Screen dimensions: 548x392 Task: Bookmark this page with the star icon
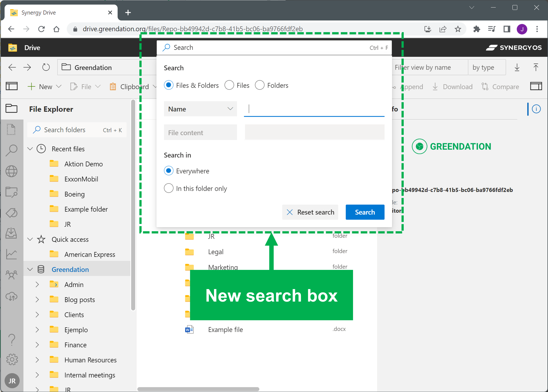point(458,29)
